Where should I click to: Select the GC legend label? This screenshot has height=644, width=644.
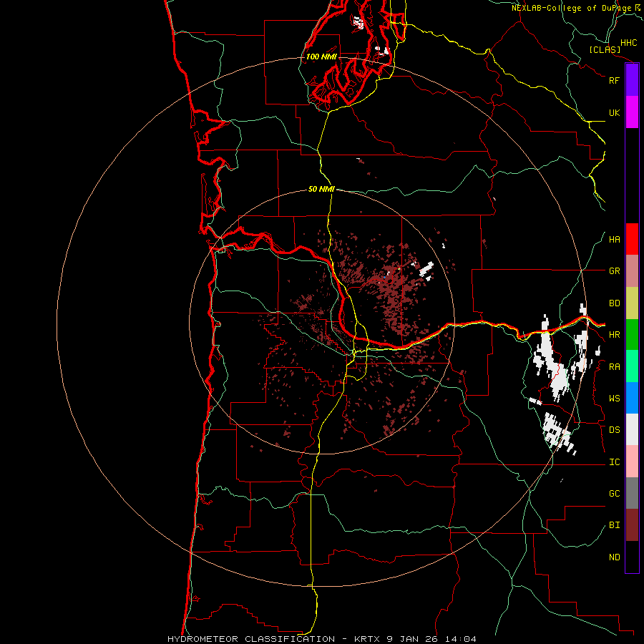614,493
